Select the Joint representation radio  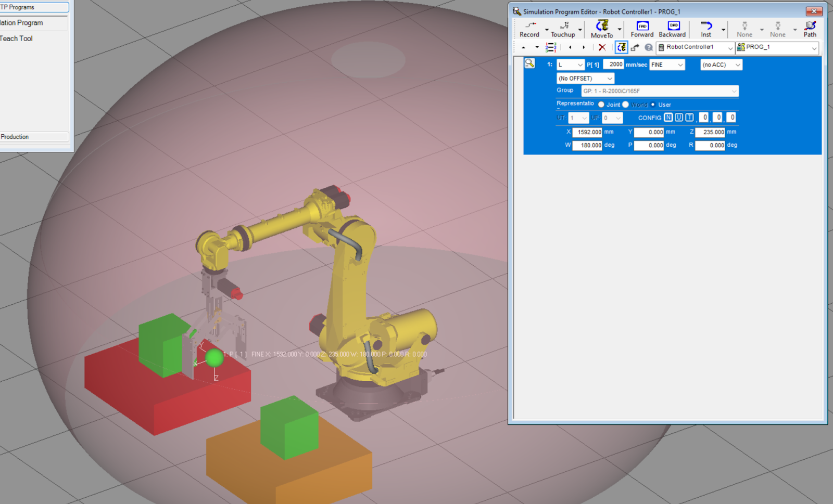pyautogui.click(x=601, y=105)
